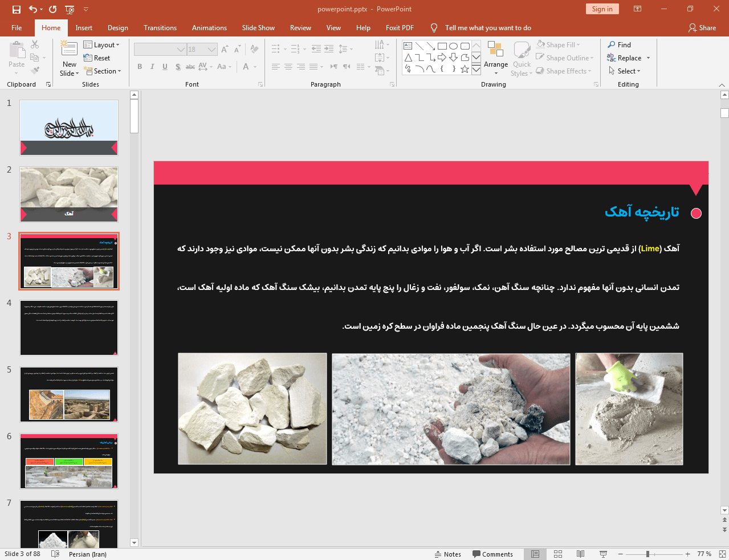Viewport: 729px width, 560px height.
Task: Open the Slide Show tab
Action: click(x=258, y=27)
